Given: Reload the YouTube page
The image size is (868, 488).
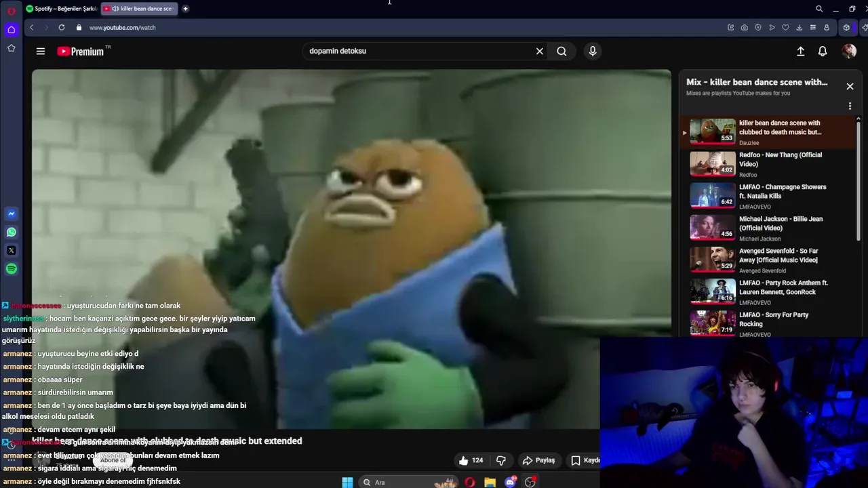Looking at the screenshot, I should (62, 27).
